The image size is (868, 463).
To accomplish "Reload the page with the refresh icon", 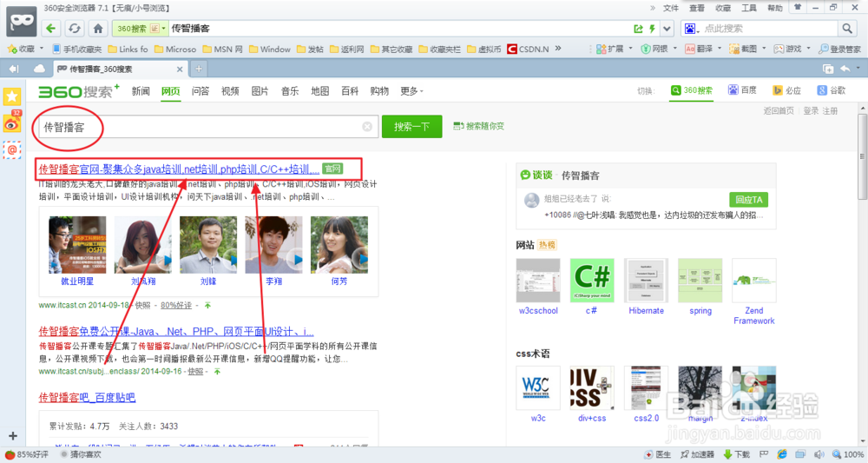I will pos(75,29).
